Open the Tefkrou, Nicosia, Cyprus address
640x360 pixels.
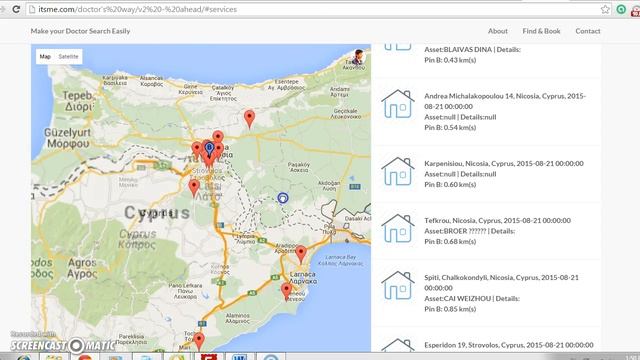[497, 221]
